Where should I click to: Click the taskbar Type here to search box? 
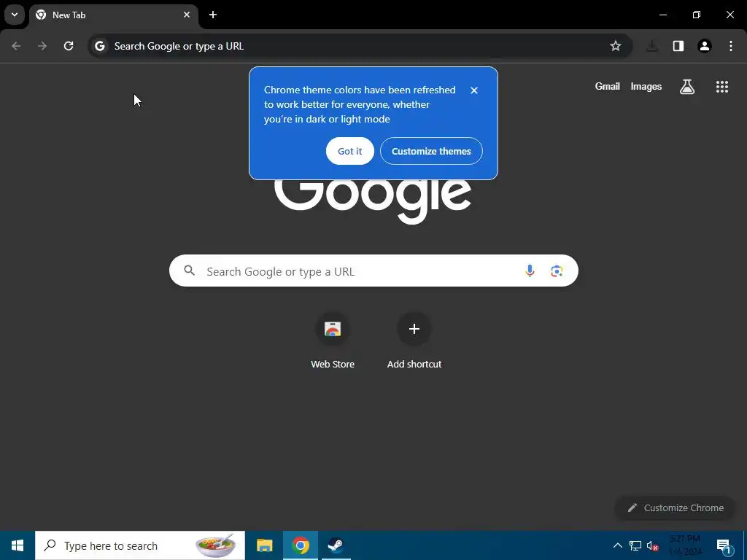pyautogui.click(x=140, y=545)
